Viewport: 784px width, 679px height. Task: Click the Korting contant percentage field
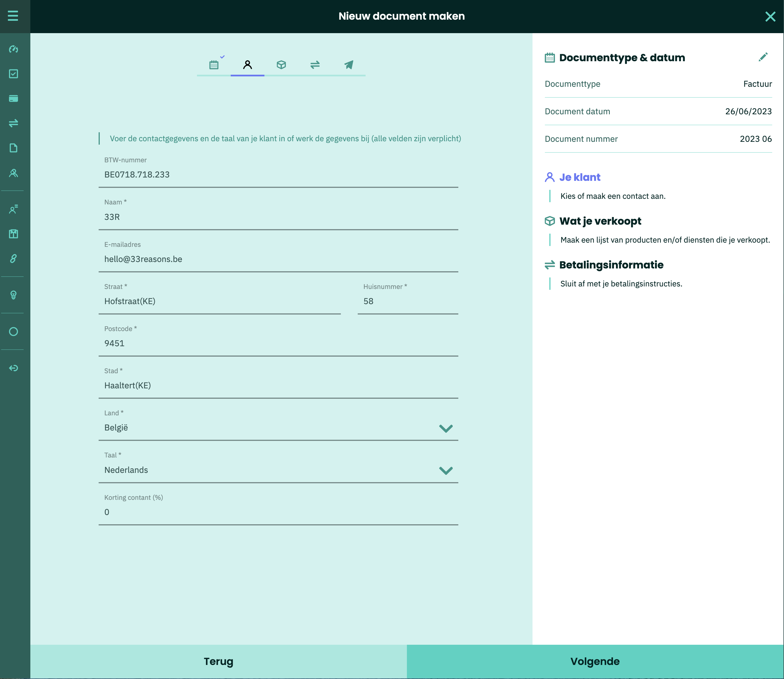[279, 512]
